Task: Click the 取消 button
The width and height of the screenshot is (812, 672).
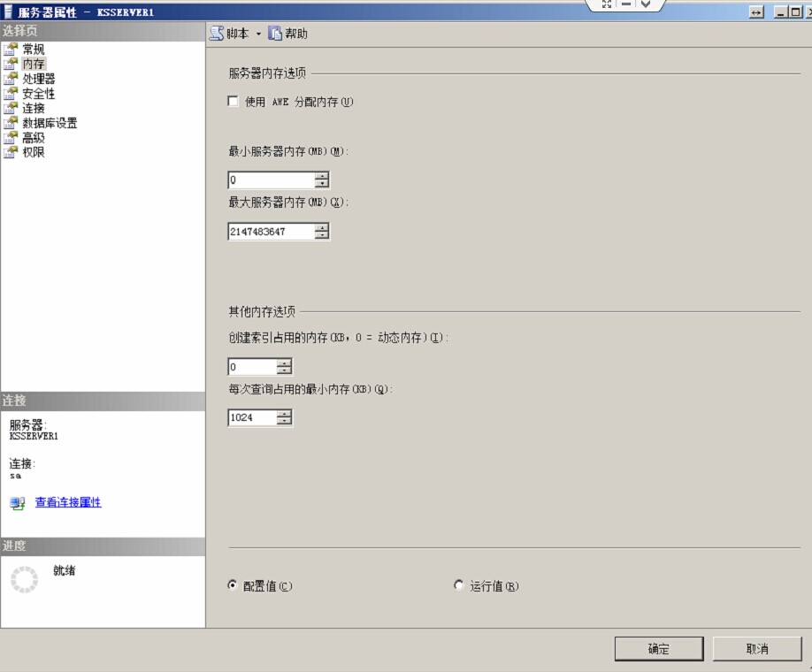Action: click(x=757, y=649)
